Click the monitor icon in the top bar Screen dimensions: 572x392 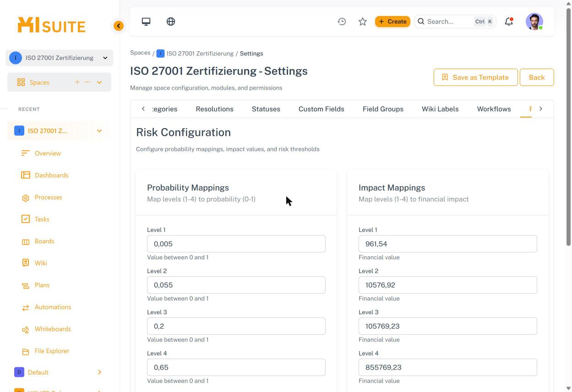coord(146,21)
